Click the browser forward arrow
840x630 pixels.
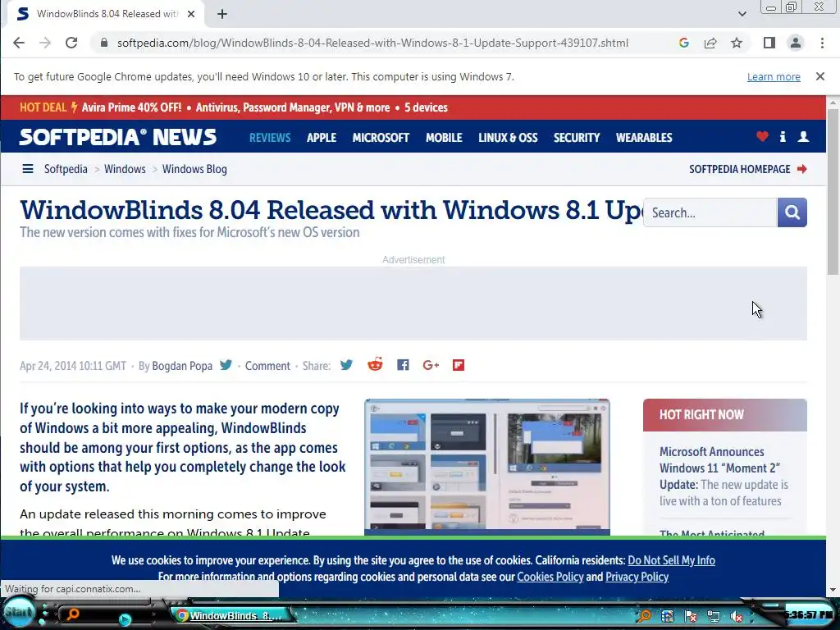45,43
